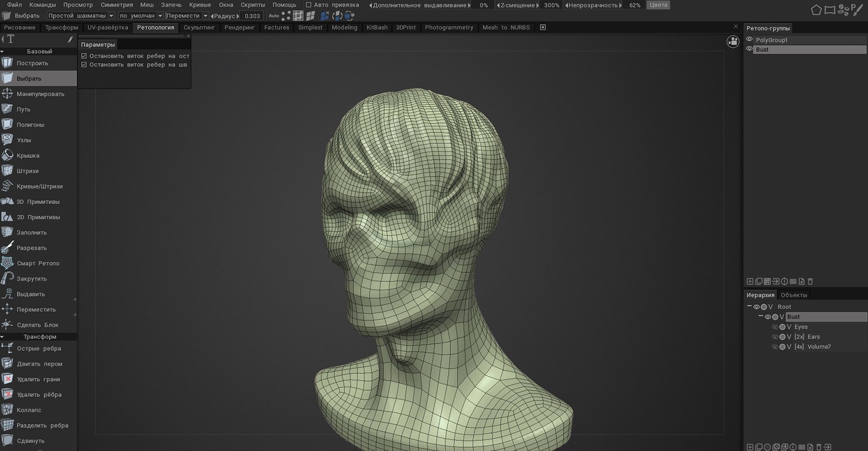This screenshot has height=451, width=868.
Task: Choose the Разрезать (Cut) tool
Action: click(x=32, y=248)
